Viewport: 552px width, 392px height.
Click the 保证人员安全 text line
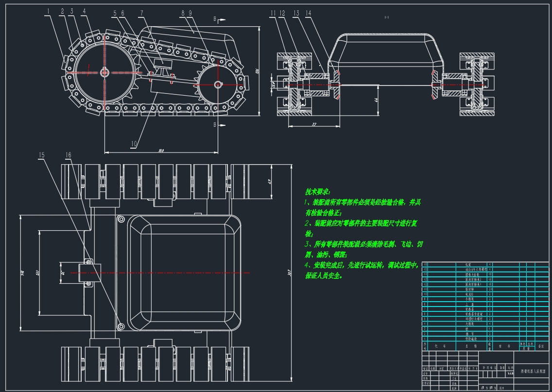(324, 275)
